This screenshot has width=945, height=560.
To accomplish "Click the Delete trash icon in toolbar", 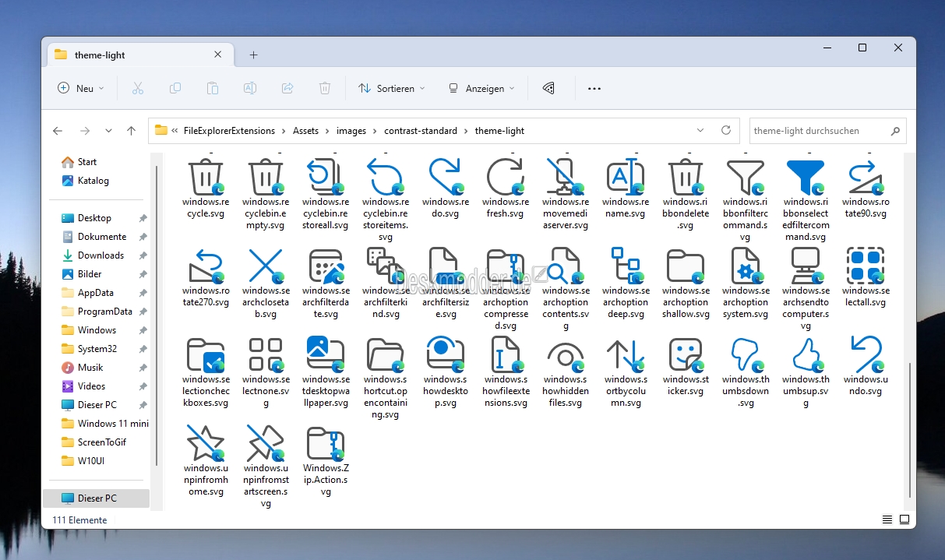I will (x=325, y=89).
